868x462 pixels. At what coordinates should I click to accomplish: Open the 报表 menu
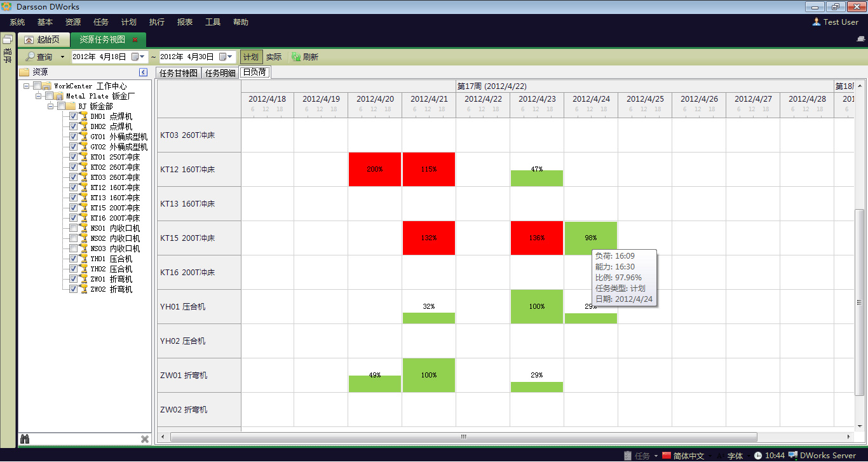point(184,22)
